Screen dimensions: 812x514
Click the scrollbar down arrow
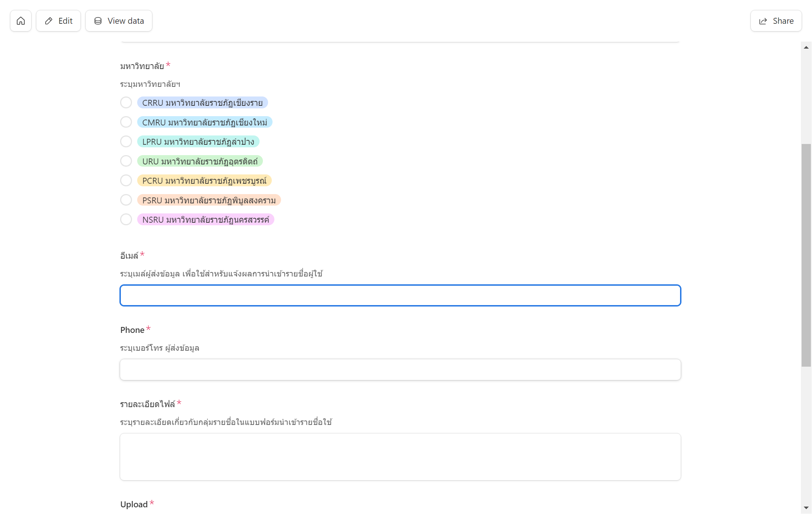tap(806, 508)
